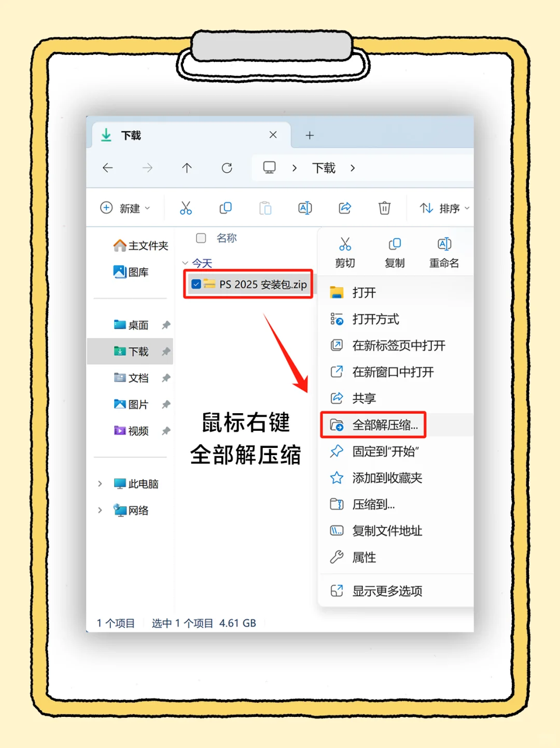The width and height of the screenshot is (560, 748).
Task: Choose 压缩到...
Action: click(x=396, y=504)
